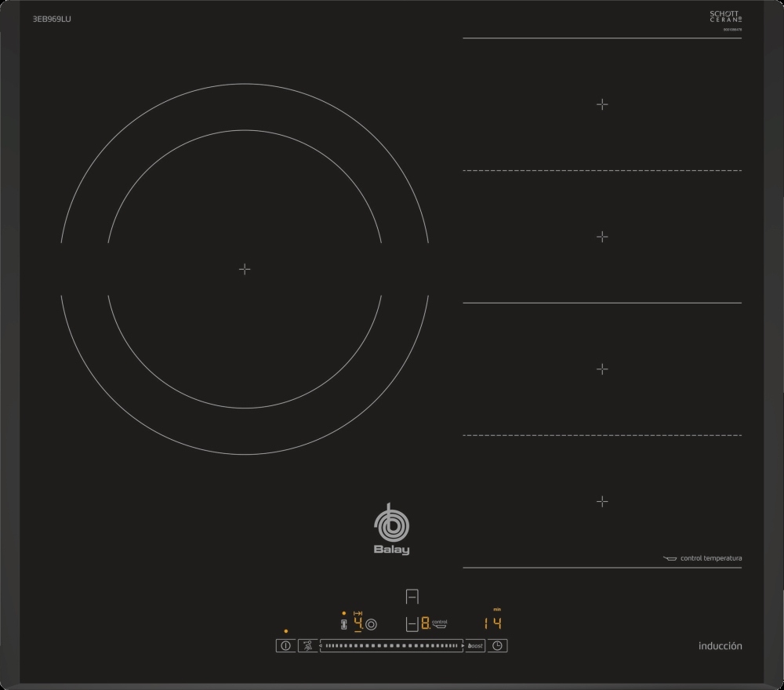Tap the control temperatura pan icon in panel
The image size is (784, 690).
440,624
